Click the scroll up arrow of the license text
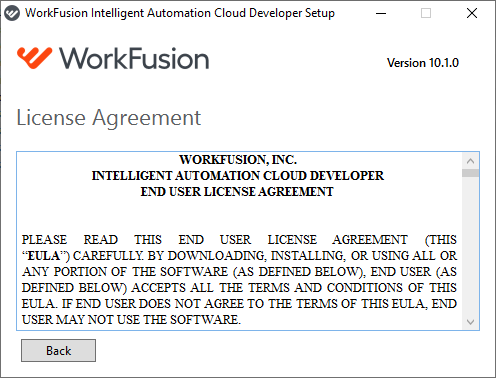This screenshot has width=496, height=378. click(470, 161)
